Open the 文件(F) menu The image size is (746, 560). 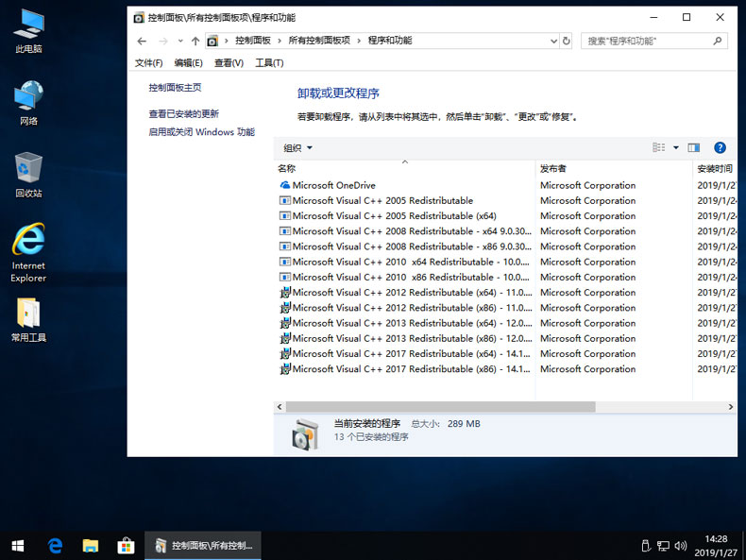pos(149,63)
